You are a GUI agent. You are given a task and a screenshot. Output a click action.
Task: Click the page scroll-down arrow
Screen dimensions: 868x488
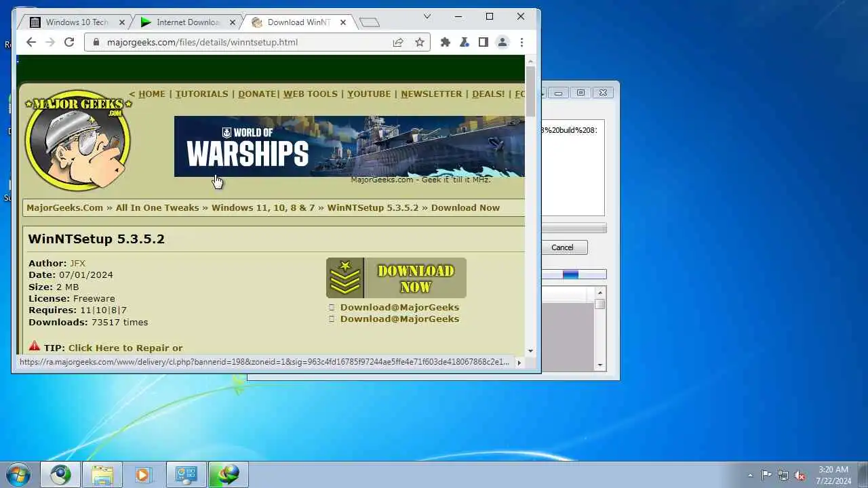pyautogui.click(x=530, y=350)
